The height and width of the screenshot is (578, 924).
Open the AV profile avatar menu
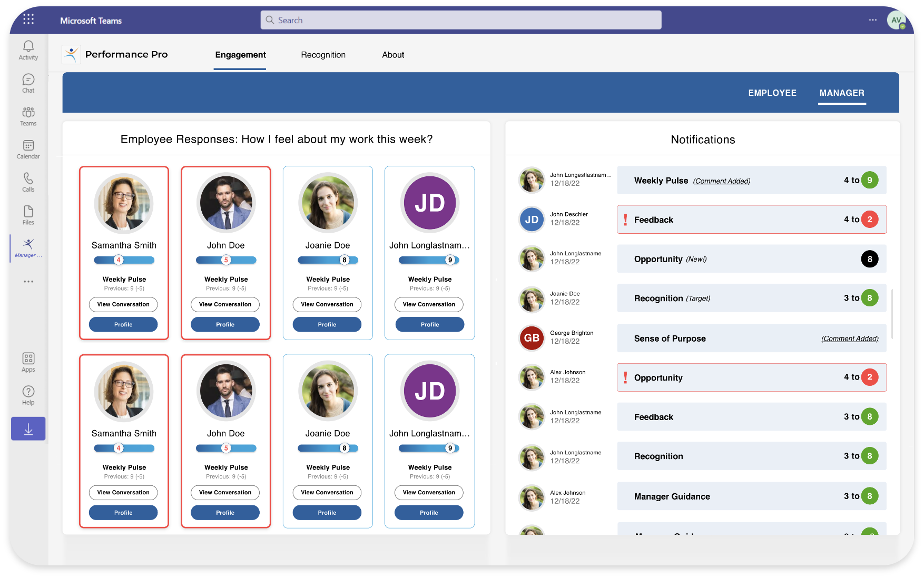click(896, 21)
